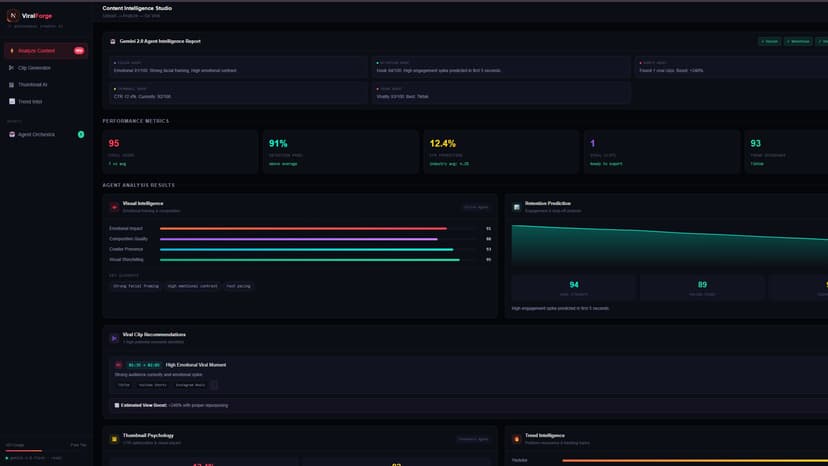Click the purple 1 viral clips metric
Screen dimensions: 828x466
[x=662, y=152]
